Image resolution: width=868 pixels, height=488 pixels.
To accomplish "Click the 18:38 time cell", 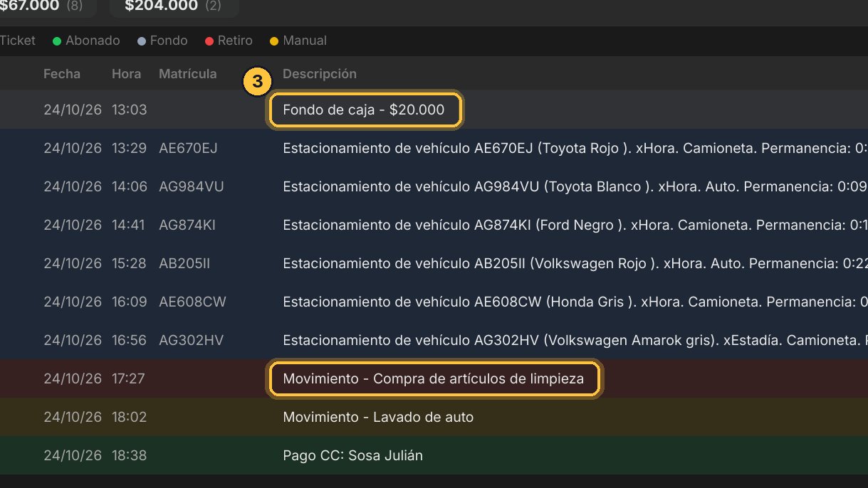I will click(129, 455).
